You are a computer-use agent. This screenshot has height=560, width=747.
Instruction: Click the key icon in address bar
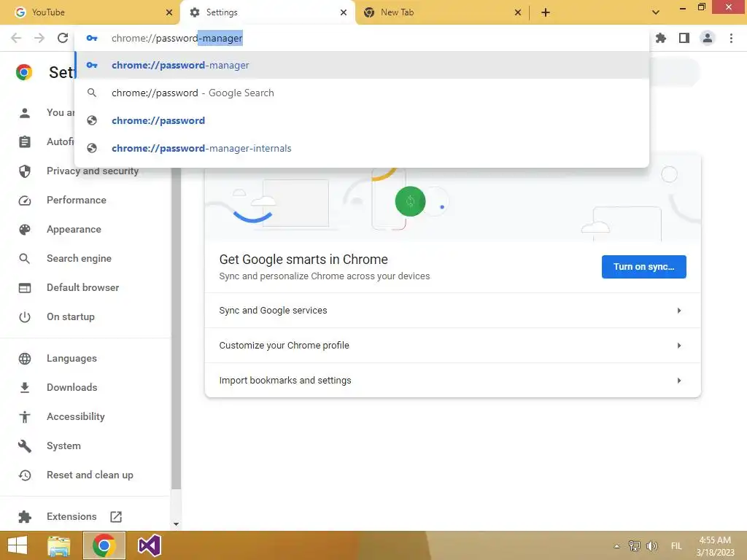pyautogui.click(x=92, y=38)
